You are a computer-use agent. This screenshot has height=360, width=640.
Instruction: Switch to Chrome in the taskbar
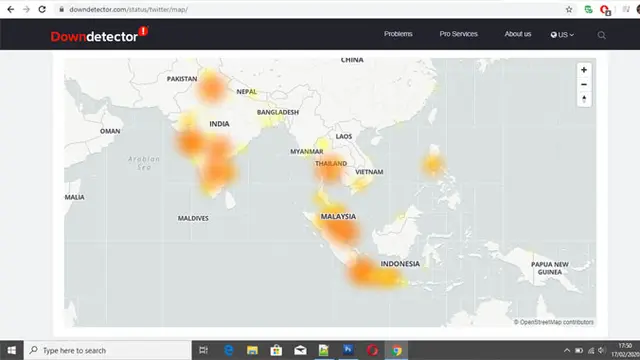pos(396,350)
